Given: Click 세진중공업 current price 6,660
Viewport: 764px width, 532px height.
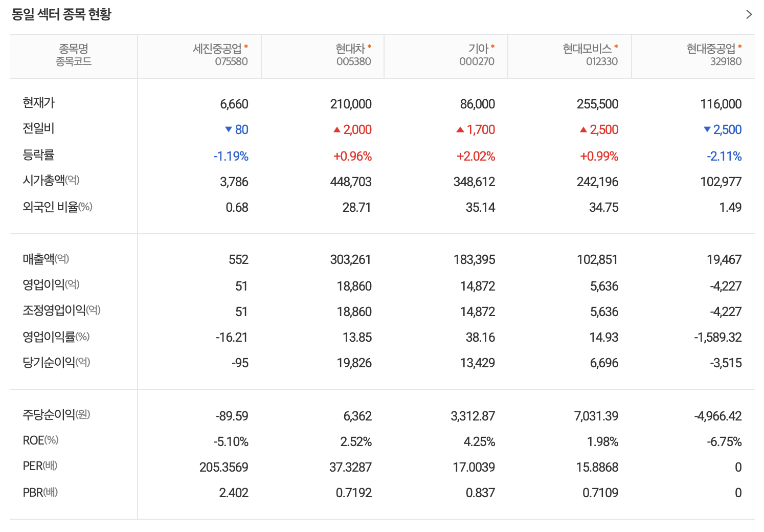Looking at the screenshot, I should (x=234, y=104).
